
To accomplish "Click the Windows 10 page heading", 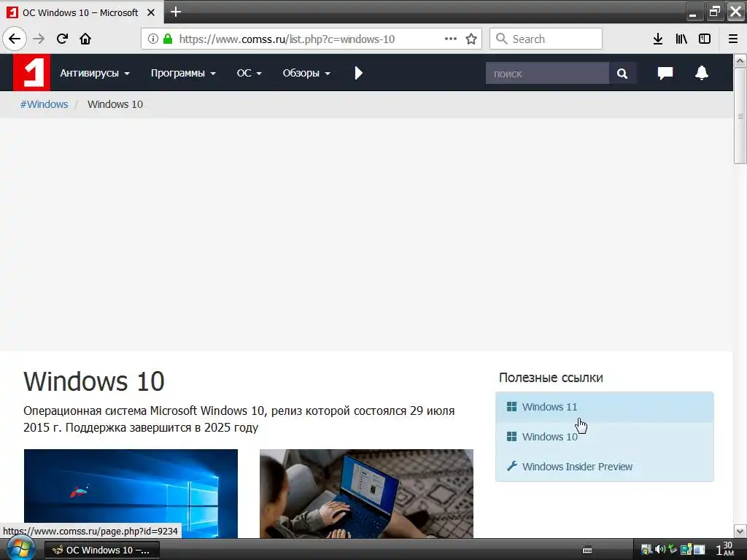I will point(94,381).
